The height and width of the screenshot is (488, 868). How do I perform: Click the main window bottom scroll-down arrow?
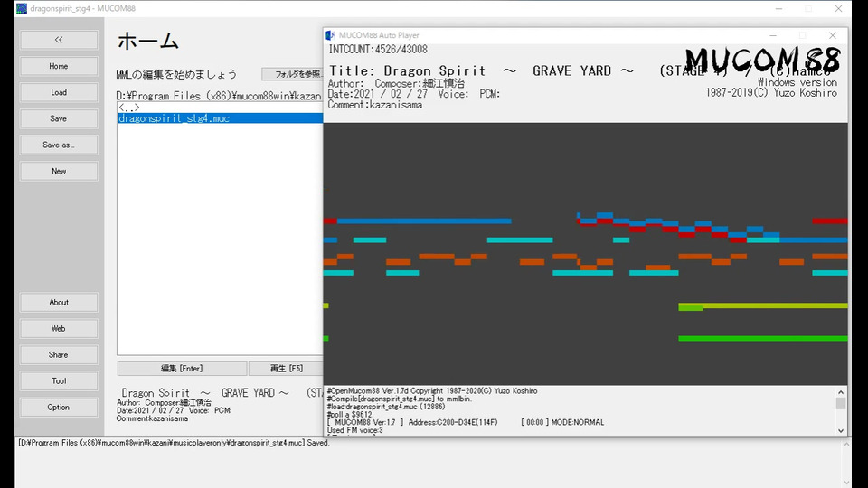tap(846, 483)
